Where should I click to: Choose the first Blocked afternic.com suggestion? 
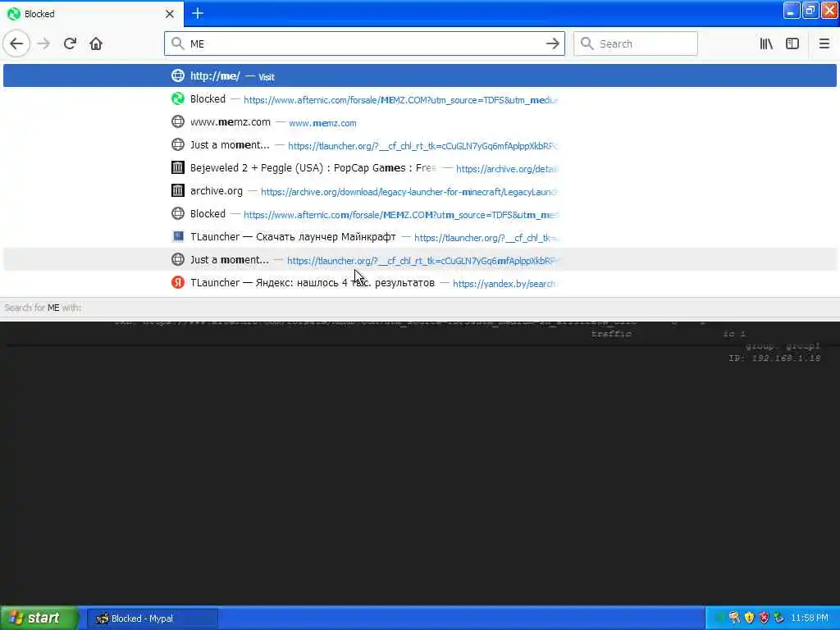(x=419, y=99)
